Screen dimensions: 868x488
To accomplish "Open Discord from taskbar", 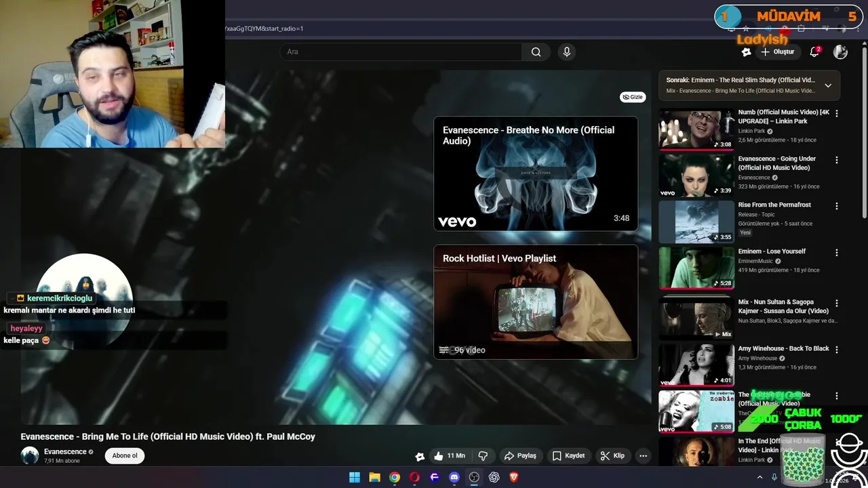I will [454, 477].
